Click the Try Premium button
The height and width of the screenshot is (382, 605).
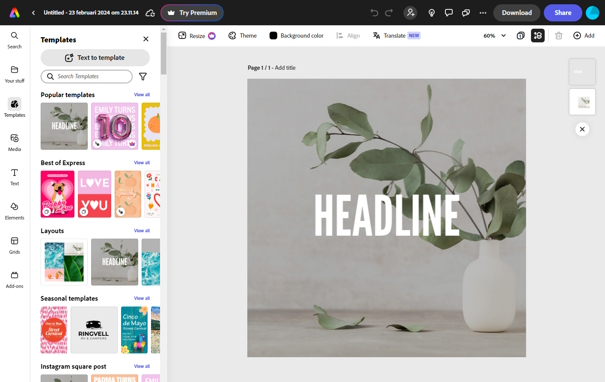click(192, 13)
